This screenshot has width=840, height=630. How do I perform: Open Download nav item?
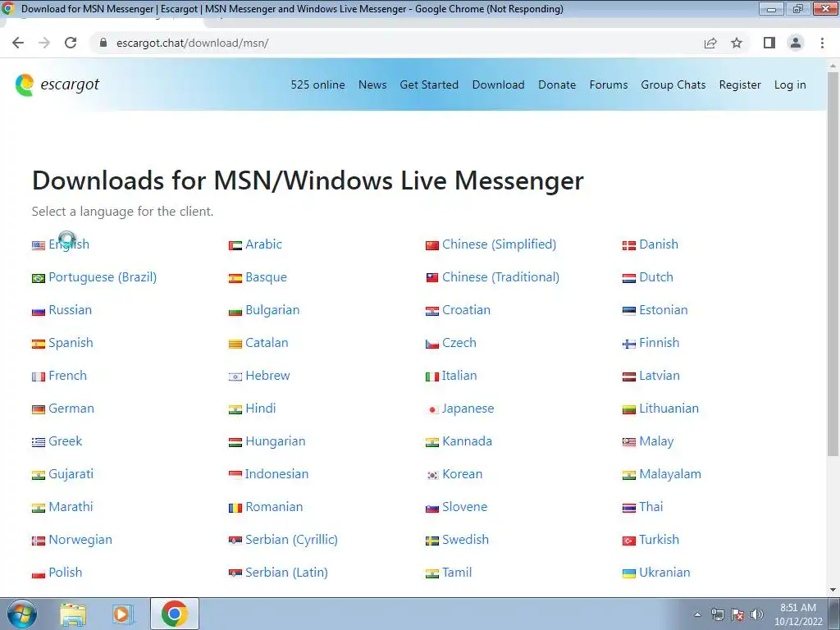[x=498, y=84]
